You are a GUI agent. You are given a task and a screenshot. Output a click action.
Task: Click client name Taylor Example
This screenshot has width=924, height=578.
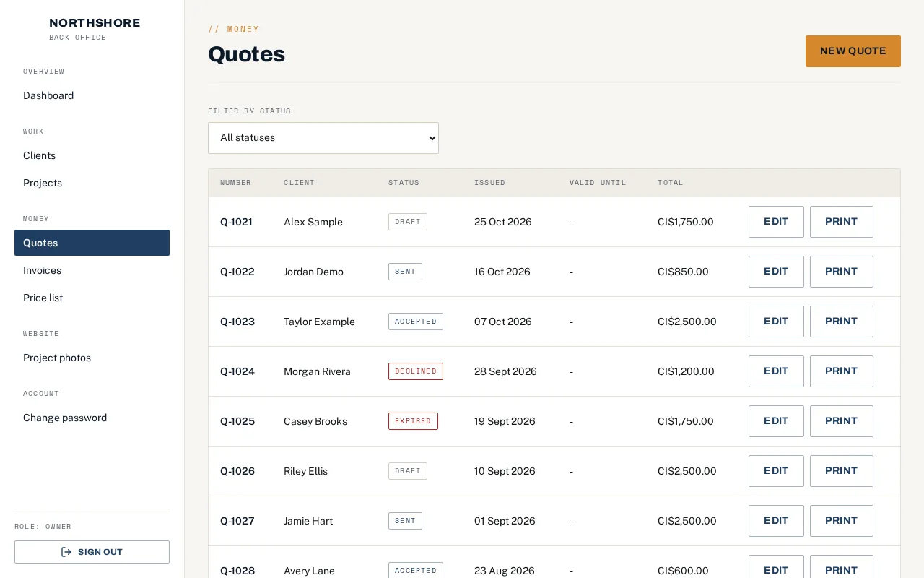pos(319,322)
